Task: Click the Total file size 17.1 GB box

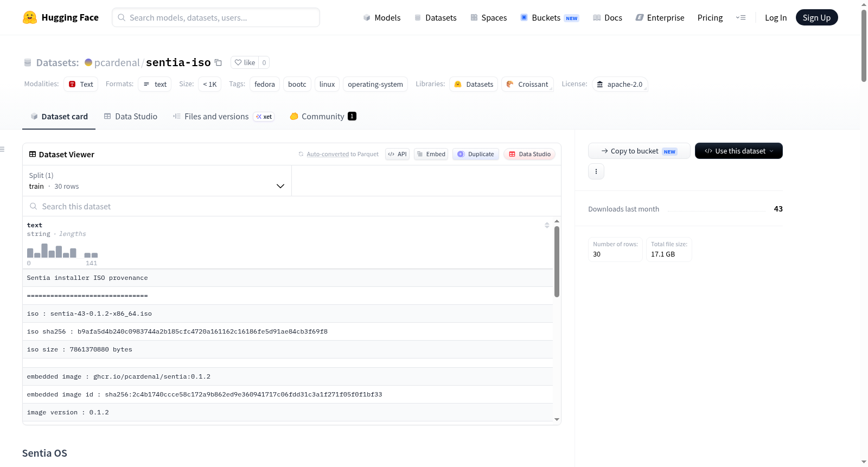Action: pos(669,250)
